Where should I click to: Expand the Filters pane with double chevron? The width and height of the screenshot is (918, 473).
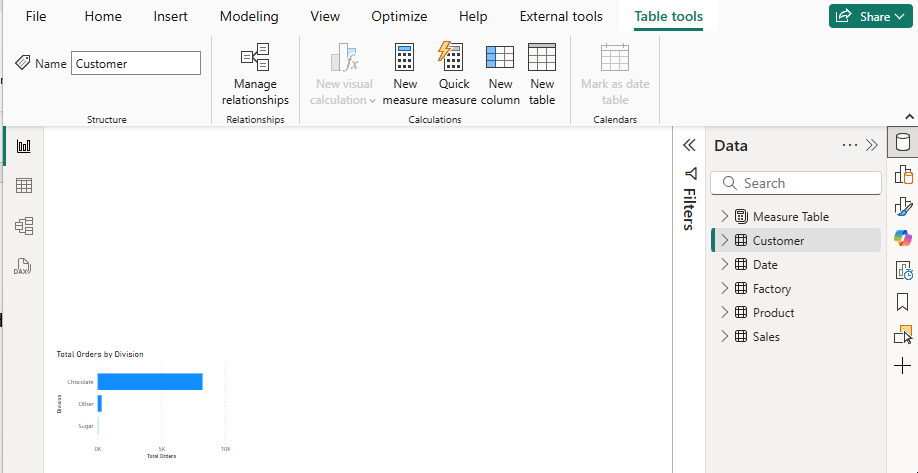pos(689,145)
